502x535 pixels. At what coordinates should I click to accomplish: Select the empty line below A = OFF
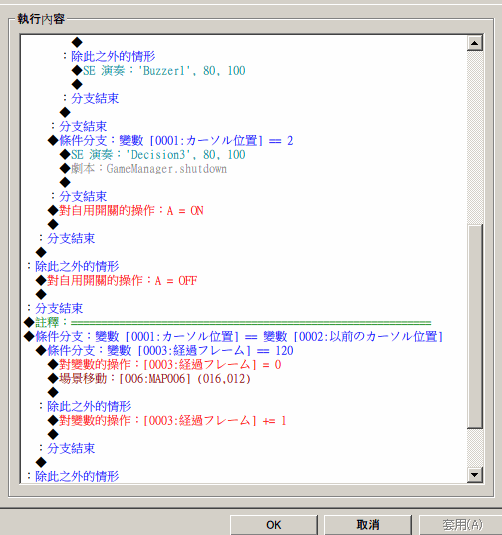pyautogui.click(x=41, y=294)
